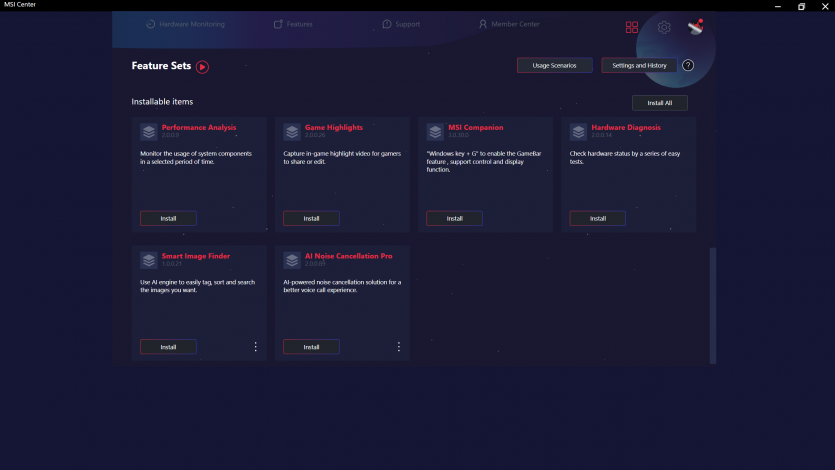
Task: Go to the Member Center tab
Action: [x=509, y=24]
